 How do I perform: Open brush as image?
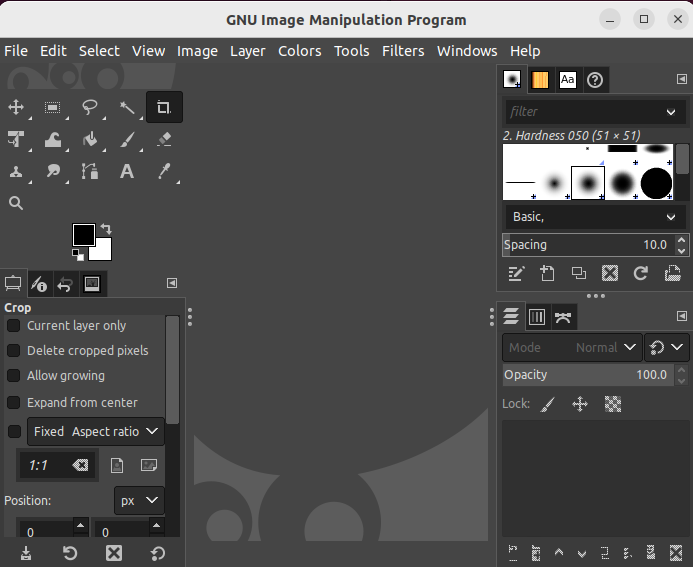pos(673,274)
